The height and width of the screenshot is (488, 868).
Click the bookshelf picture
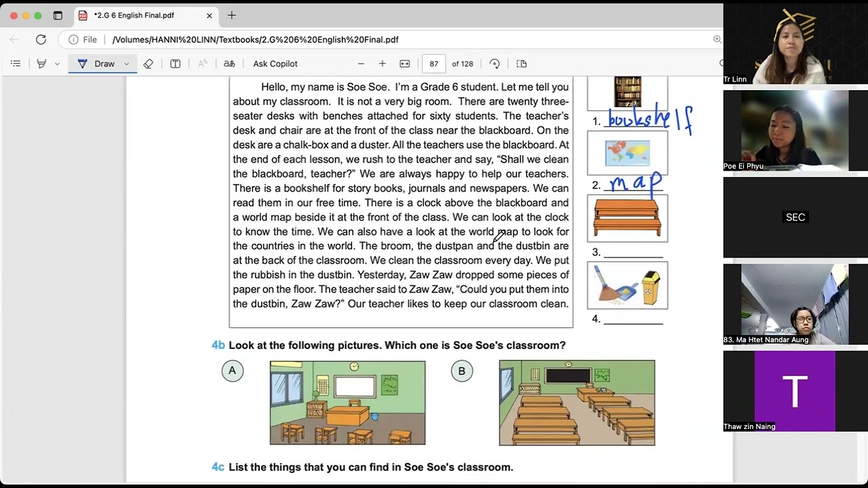627,93
